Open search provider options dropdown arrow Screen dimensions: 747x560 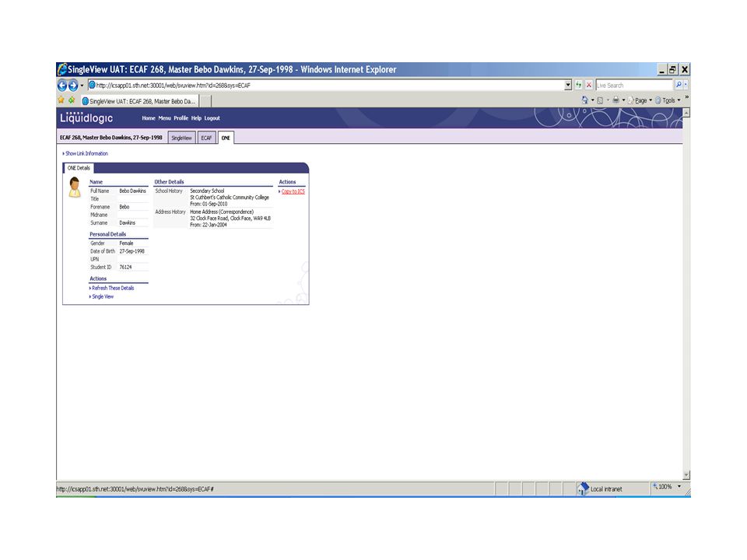coord(686,86)
